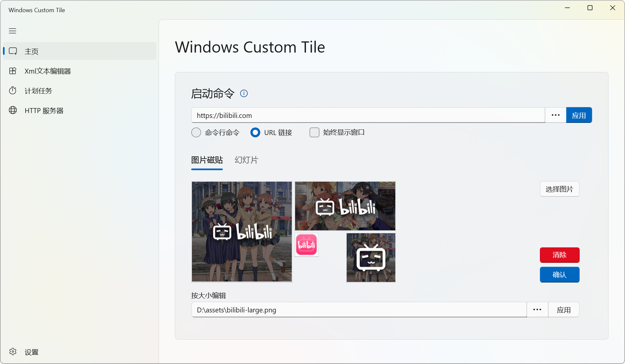625x364 pixels.
Task: Click browse ellipsis next to image path
Action: tap(537, 310)
